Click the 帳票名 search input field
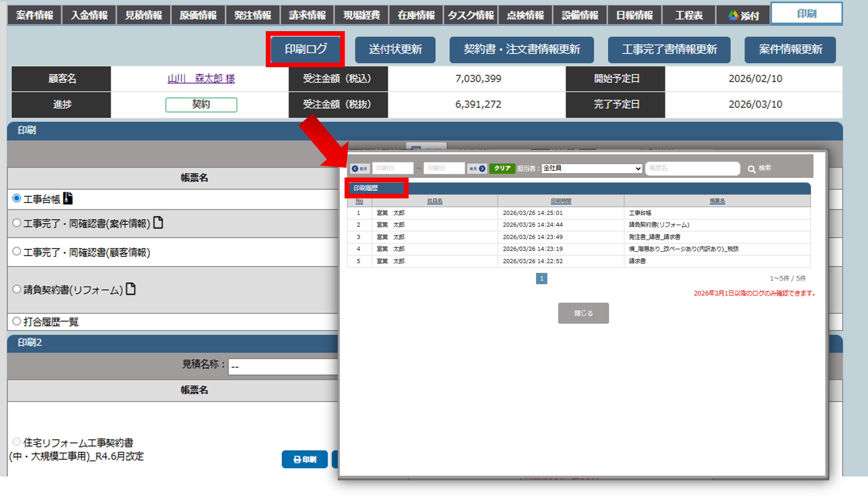 (x=692, y=168)
